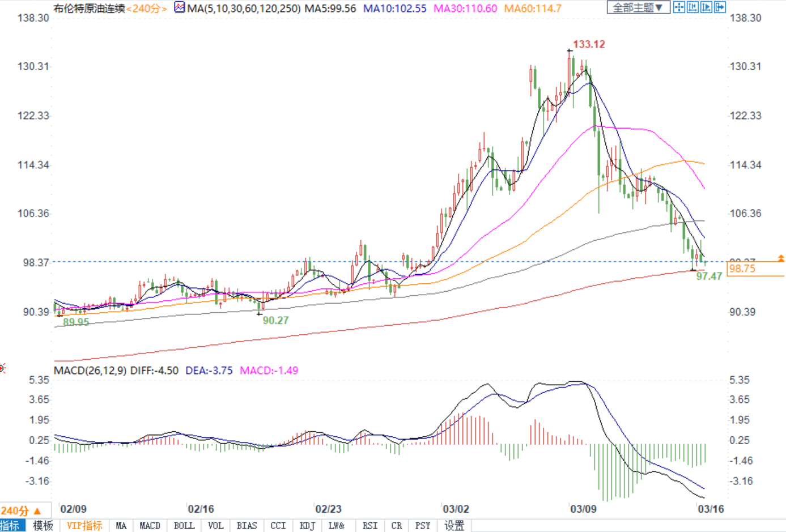This screenshot has height=532, width=786.
Task: Click the red target icon left of MACD
Action: point(2,369)
